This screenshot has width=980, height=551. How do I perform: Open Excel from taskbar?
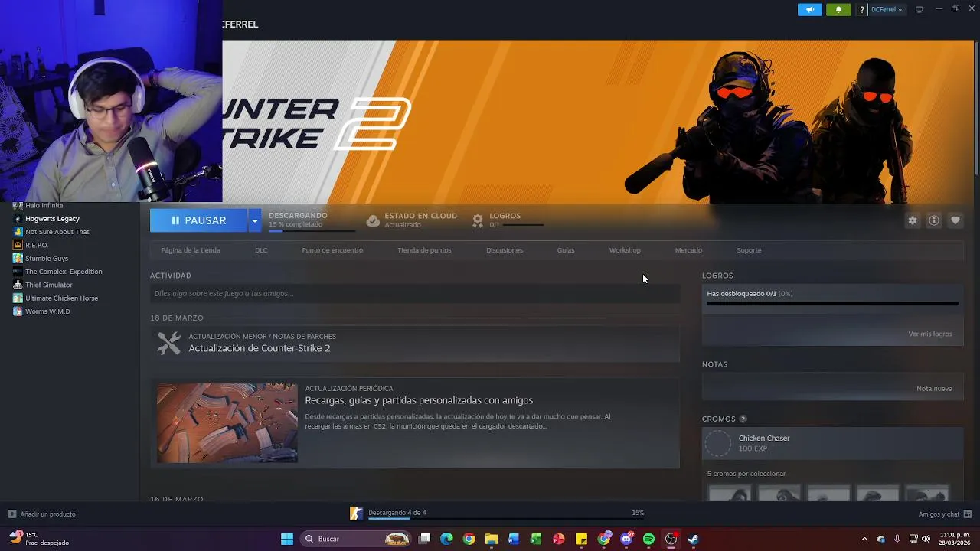536,539
